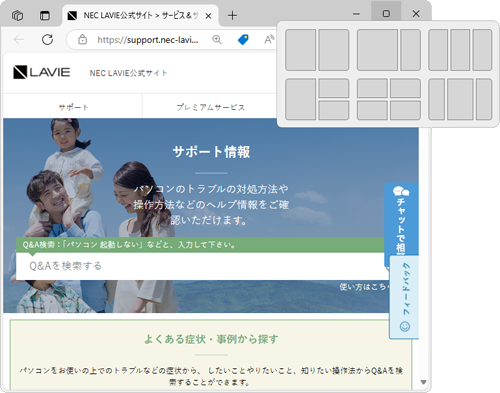The width and height of the screenshot is (500, 393).
Task: Click the サポート情報 heading
Action: pos(211,152)
